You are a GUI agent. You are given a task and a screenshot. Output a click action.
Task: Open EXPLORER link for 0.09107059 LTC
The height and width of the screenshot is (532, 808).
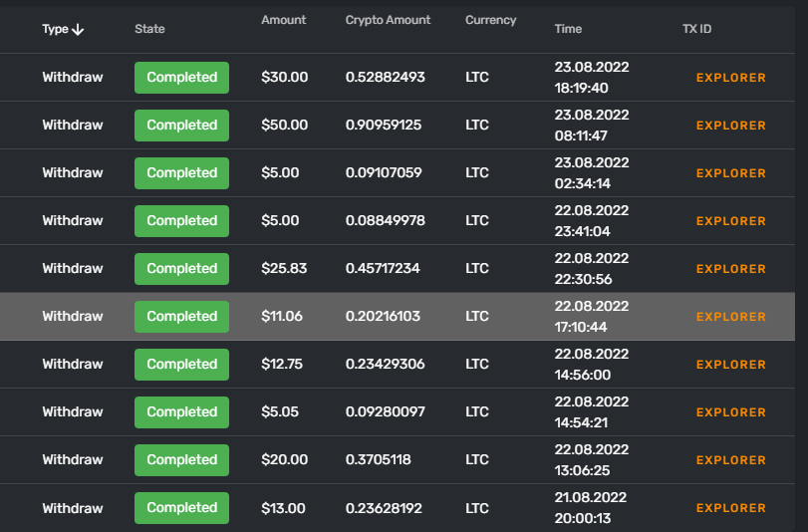[730, 173]
